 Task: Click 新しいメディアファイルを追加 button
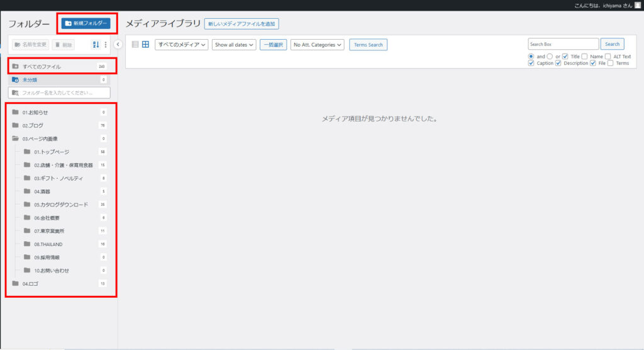coord(241,24)
